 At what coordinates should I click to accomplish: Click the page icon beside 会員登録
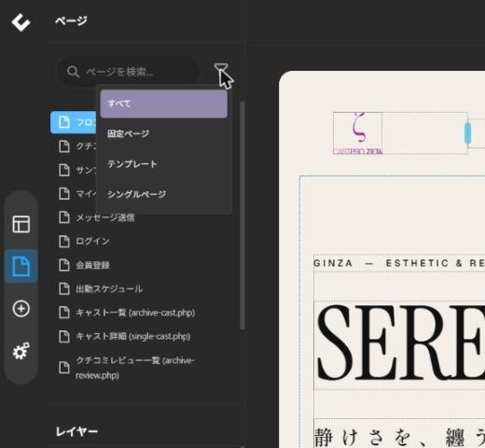[x=64, y=265]
